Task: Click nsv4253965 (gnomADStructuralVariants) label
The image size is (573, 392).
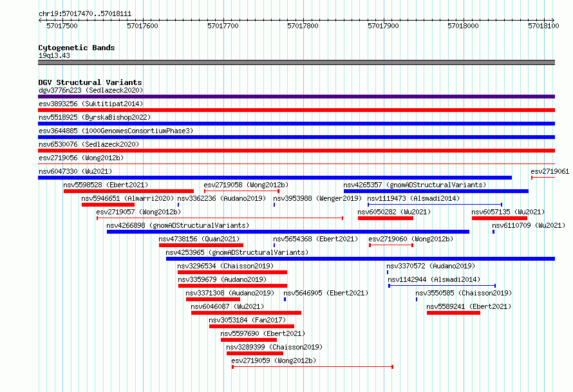Action: point(237,252)
